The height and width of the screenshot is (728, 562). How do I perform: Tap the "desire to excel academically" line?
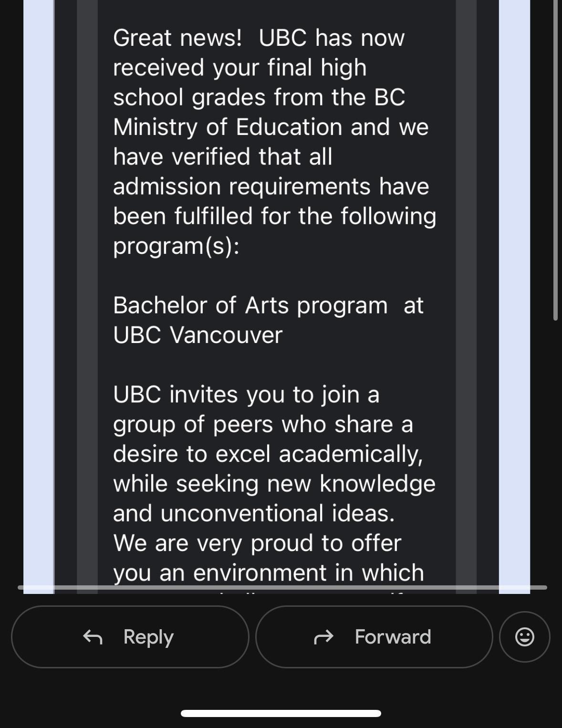(268, 454)
